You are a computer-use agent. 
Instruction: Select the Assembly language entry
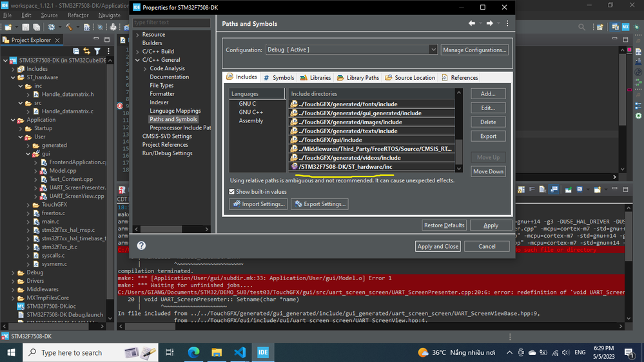pos(251,120)
